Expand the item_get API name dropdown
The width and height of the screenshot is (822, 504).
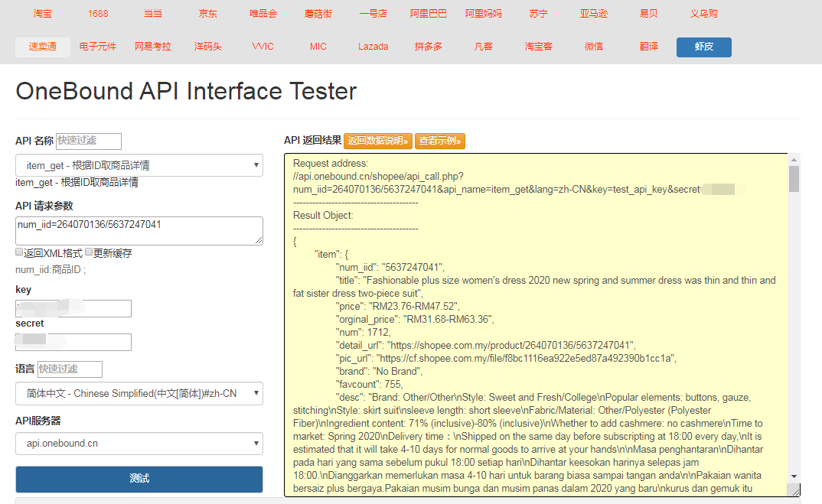[x=139, y=165]
